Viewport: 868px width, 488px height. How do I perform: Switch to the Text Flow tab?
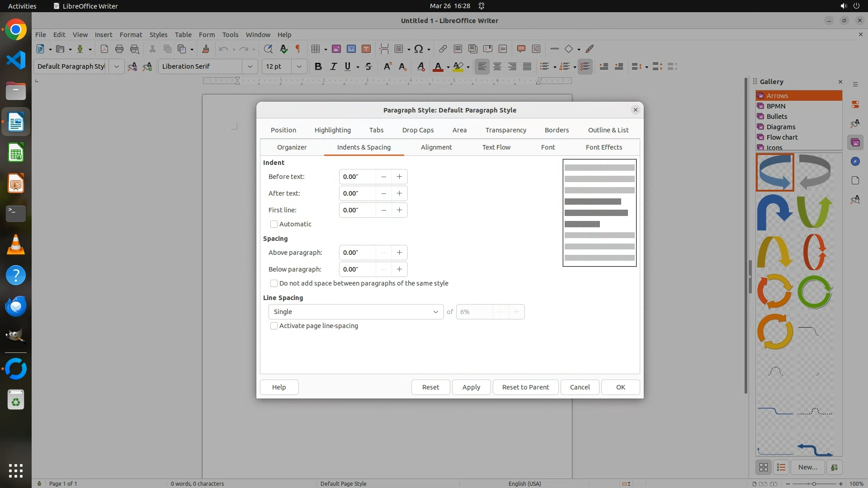(496, 147)
